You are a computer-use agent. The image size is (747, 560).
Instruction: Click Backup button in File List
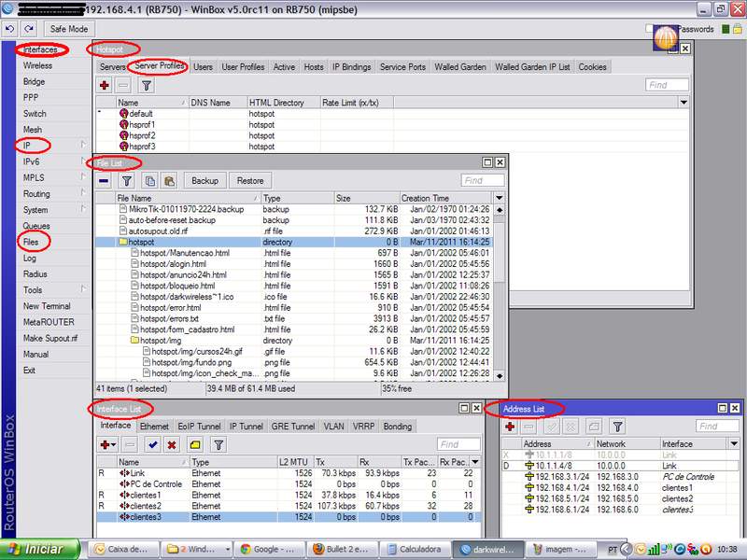pyautogui.click(x=204, y=180)
